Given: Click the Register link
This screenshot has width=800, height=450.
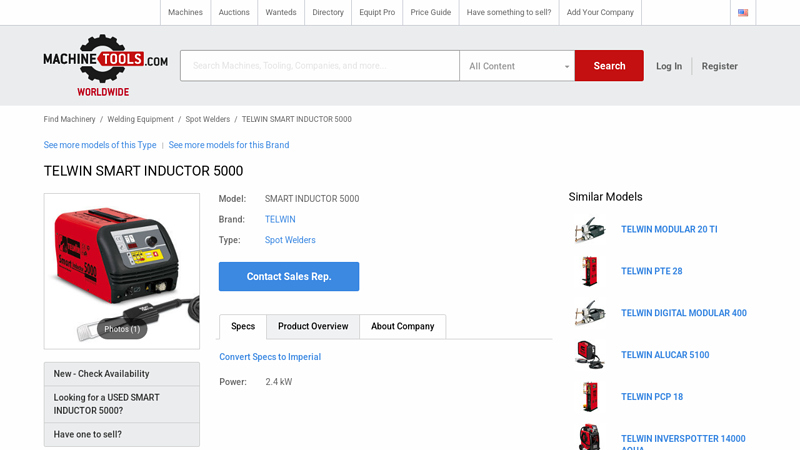Looking at the screenshot, I should 719,66.
